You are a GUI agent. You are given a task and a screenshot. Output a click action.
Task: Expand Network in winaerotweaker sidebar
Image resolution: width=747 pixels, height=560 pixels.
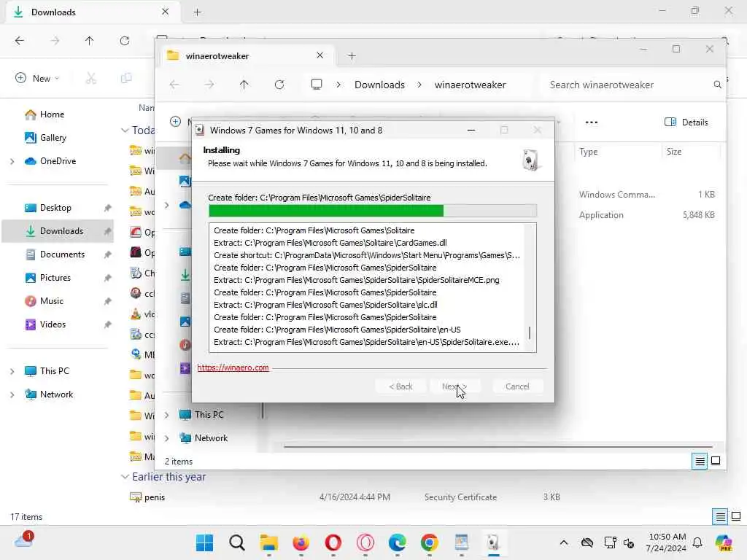pos(167,438)
